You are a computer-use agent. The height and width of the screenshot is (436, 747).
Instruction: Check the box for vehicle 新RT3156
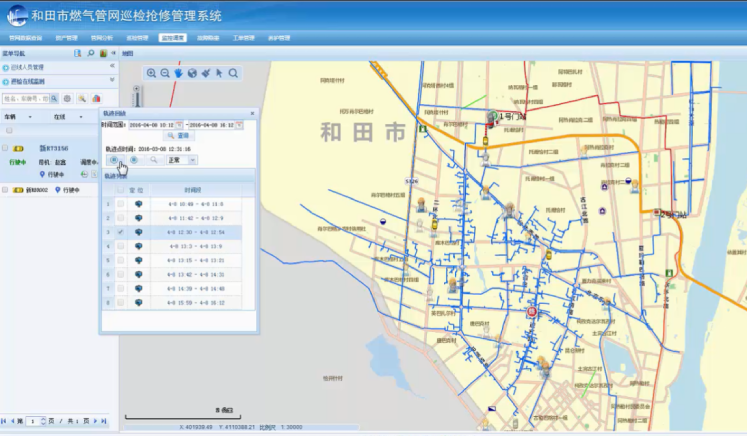pos(5,148)
